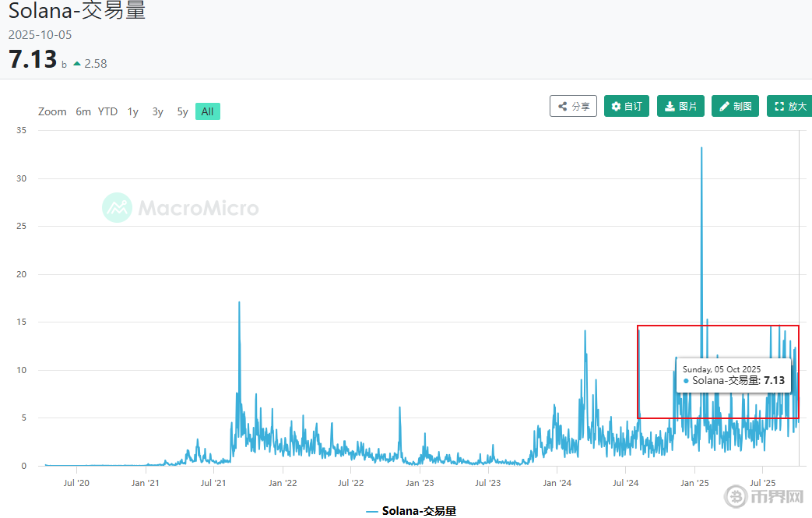This screenshot has width=812, height=518.
Task: Click the 20 y-axis label
Action: (21, 274)
